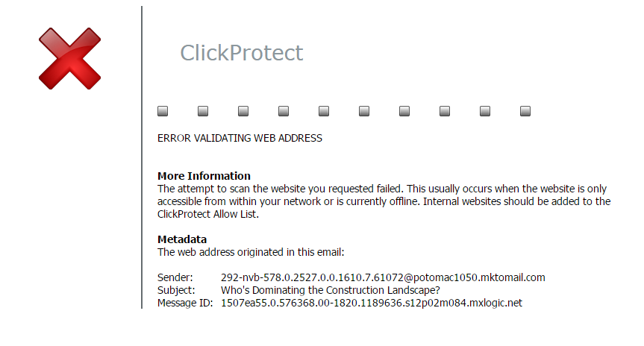
Task: Click the scan failed explanation paragraph
Action: 384,201
